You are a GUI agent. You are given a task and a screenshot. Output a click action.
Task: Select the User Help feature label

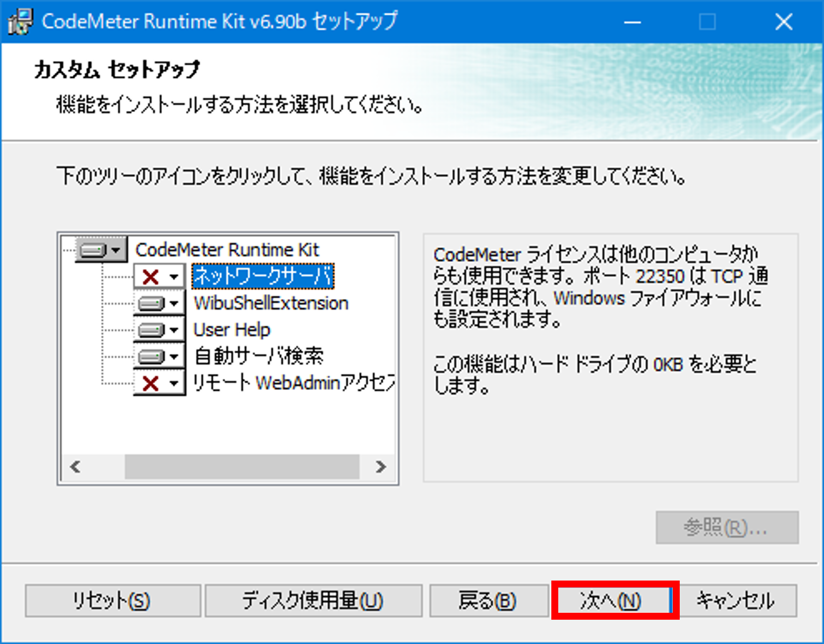tap(232, 330)
